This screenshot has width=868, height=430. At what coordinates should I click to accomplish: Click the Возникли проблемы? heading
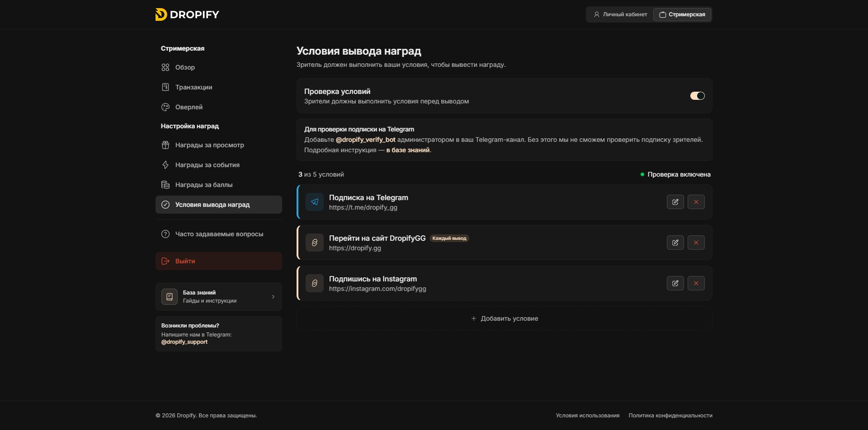point(190,326)
